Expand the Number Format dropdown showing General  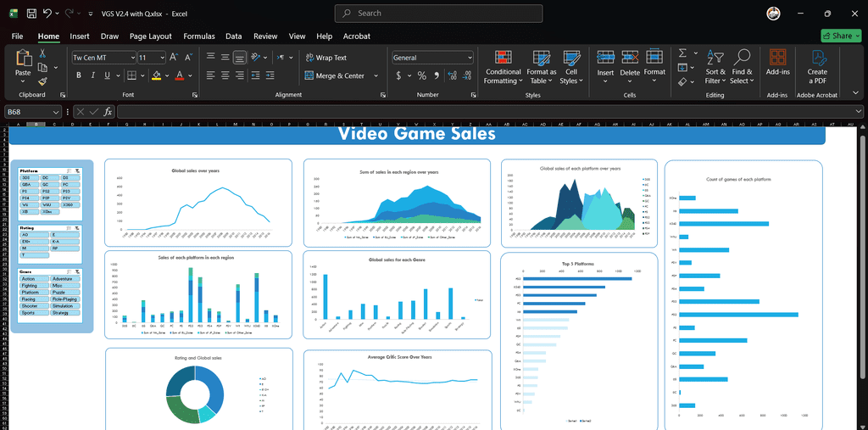coord(470,58)
